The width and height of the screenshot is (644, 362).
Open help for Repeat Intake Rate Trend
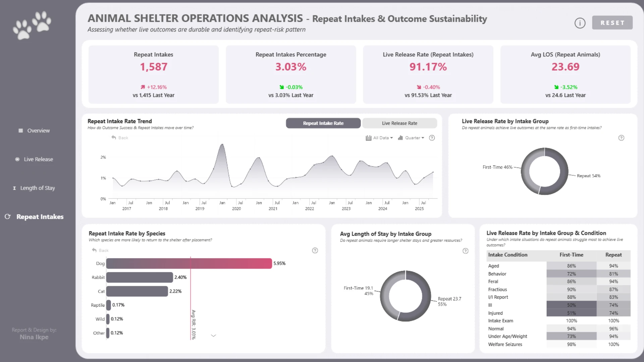(x=432, y=138)
